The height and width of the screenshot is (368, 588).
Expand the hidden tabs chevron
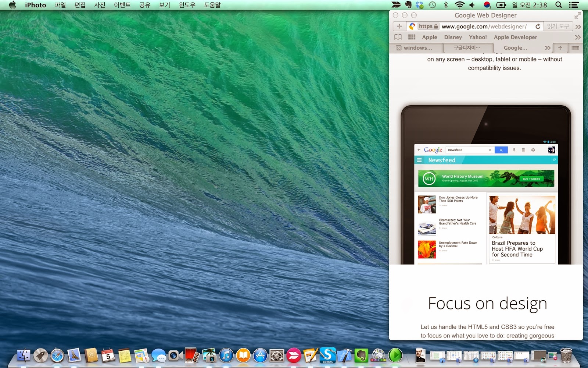(x=547, y=48)
